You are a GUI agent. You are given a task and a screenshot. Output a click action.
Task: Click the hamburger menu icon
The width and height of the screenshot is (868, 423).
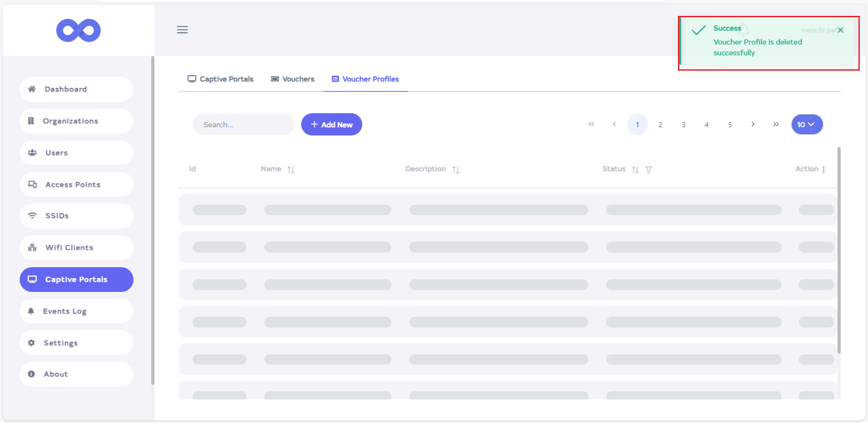[182, 30]
